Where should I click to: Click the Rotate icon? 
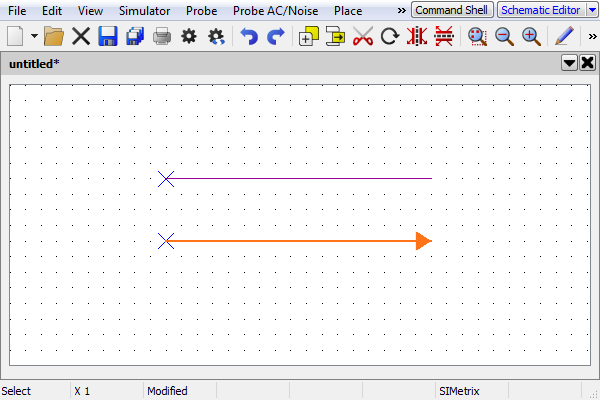tap(390, 37)
